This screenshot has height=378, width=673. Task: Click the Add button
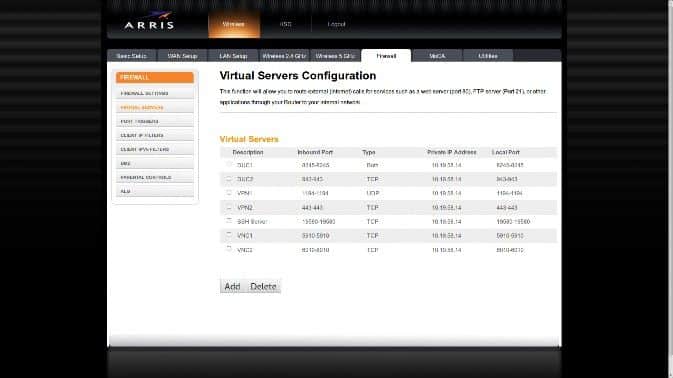[233, 286]
